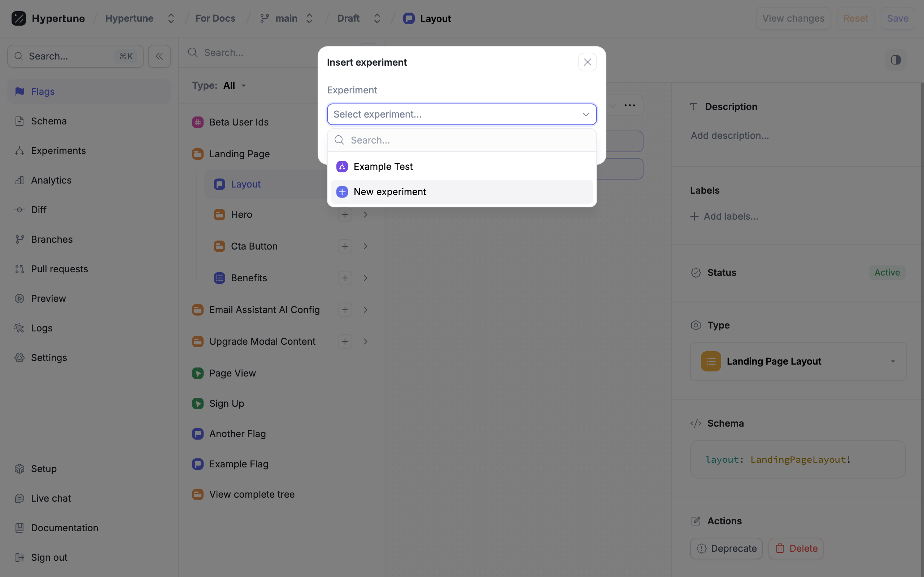Click the three-dots more options icon
924x577 pixels.
[629, 105]
